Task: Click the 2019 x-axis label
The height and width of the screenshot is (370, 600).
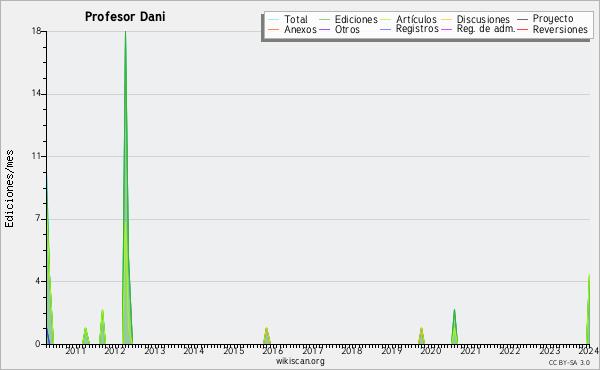Action: tap(391, 350)
